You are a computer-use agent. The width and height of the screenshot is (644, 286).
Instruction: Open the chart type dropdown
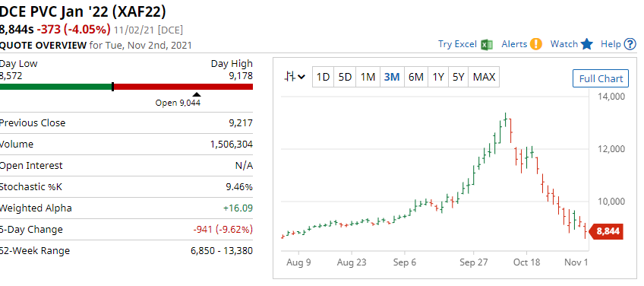295,77
